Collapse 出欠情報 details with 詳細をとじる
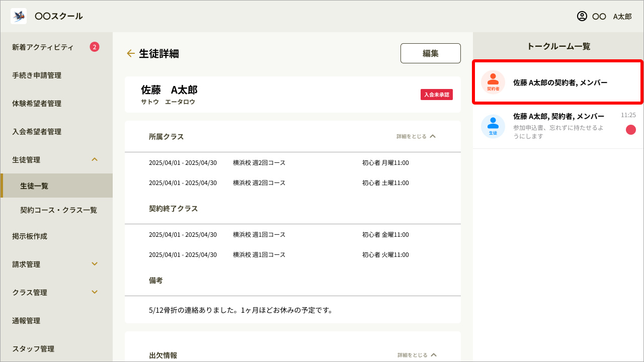The image size is (644, 362). tap(417, 355)
